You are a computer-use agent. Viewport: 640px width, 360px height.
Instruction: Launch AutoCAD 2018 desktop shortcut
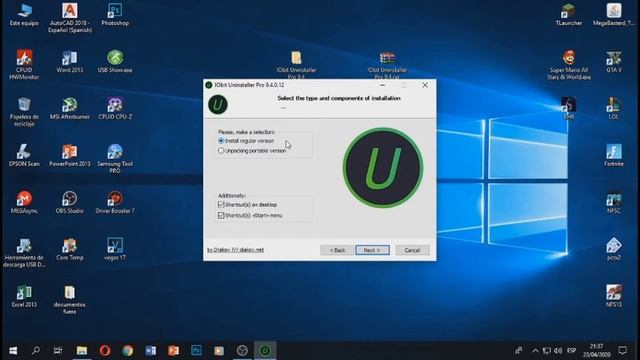pos(70,18)
